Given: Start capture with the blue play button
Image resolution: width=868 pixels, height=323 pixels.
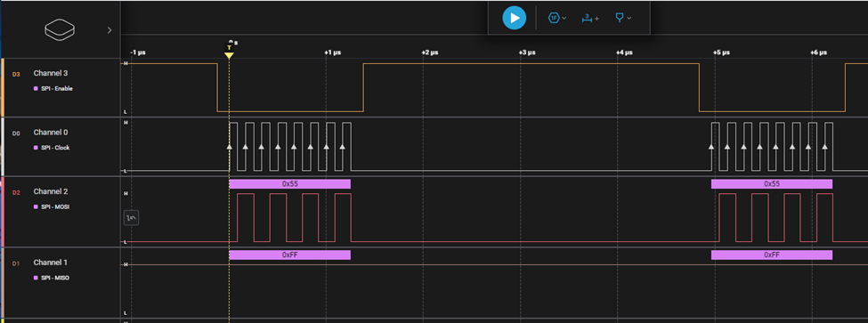Looking at the screenshot, I should pos(515,18).
